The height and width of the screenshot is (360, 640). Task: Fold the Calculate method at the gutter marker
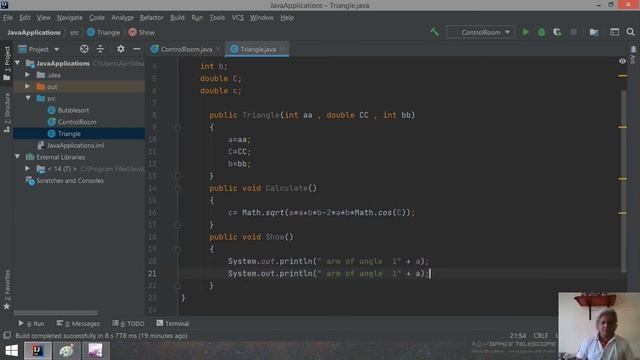click(178, 188)
